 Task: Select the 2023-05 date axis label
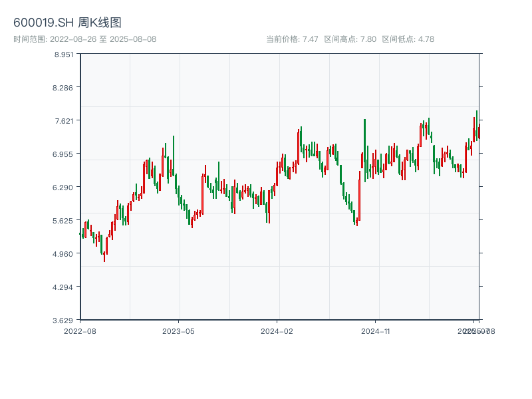[x=178, y=331]
